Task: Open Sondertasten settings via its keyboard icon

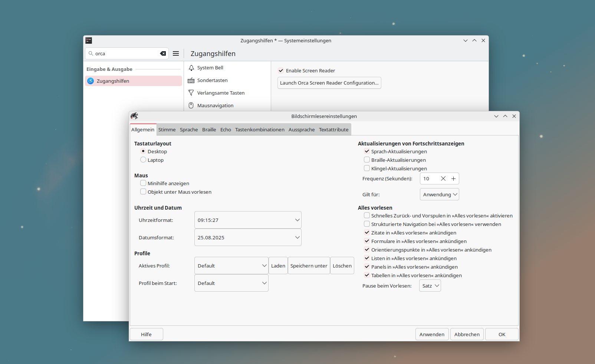Action: click(191, 80)
